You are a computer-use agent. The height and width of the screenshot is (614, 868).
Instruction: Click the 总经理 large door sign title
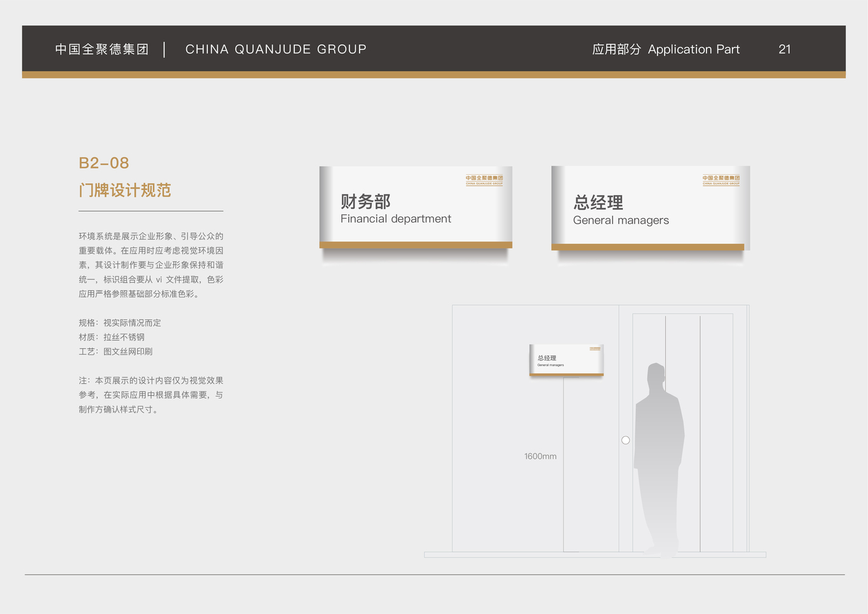pyautogui.click(x=598, y=203)
